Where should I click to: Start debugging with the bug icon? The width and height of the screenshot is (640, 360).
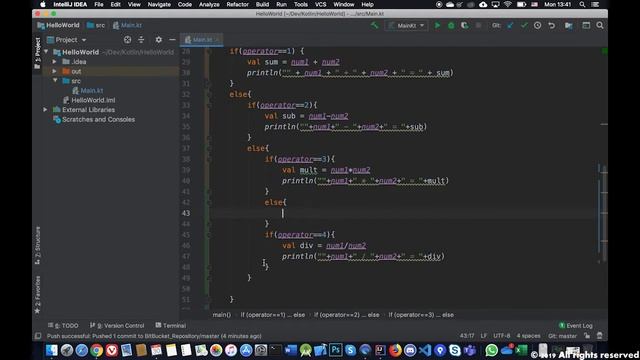point(451,25)
